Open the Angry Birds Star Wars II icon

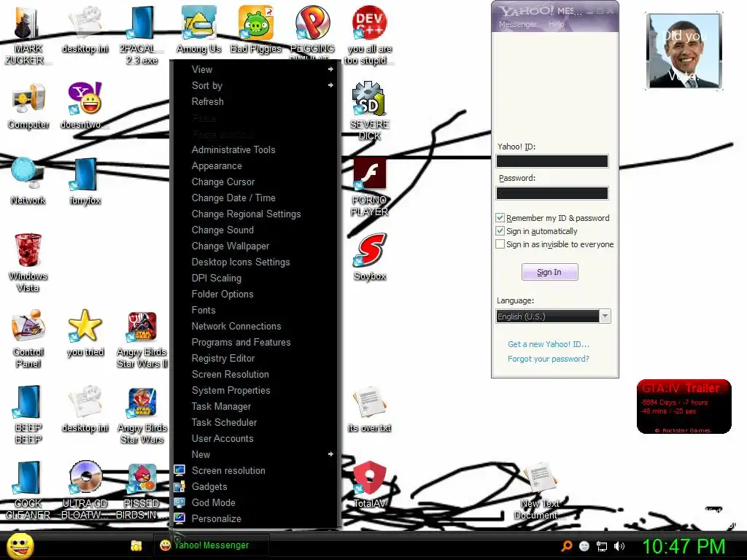142,339
